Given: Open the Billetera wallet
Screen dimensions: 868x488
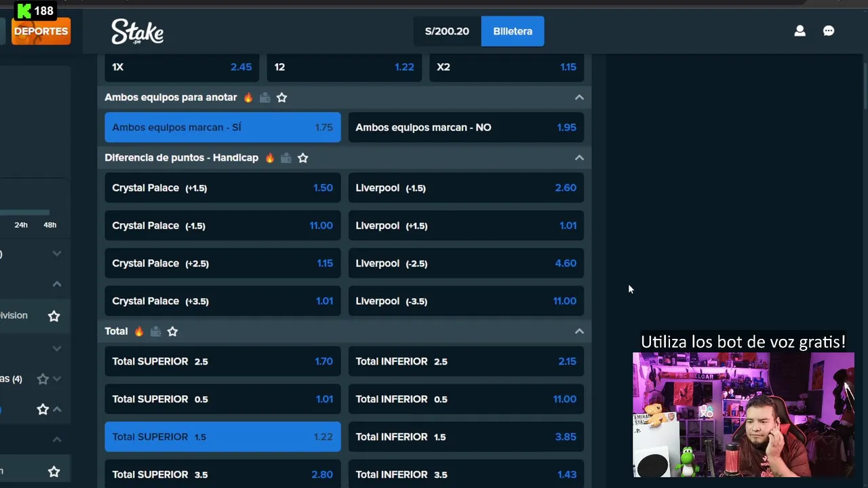Looking at the screenshot, I should click(x=513, y=31).
